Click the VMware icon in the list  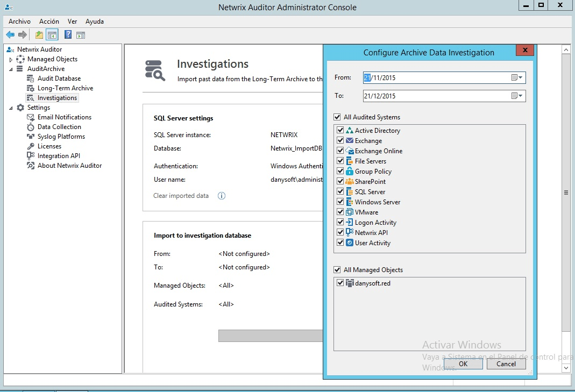350,212
